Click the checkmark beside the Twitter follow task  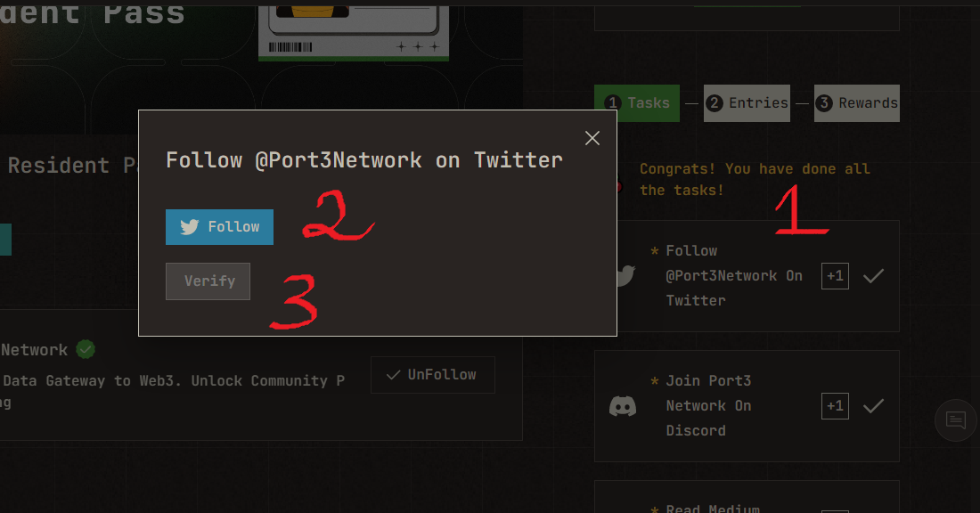tap(873, 275)
